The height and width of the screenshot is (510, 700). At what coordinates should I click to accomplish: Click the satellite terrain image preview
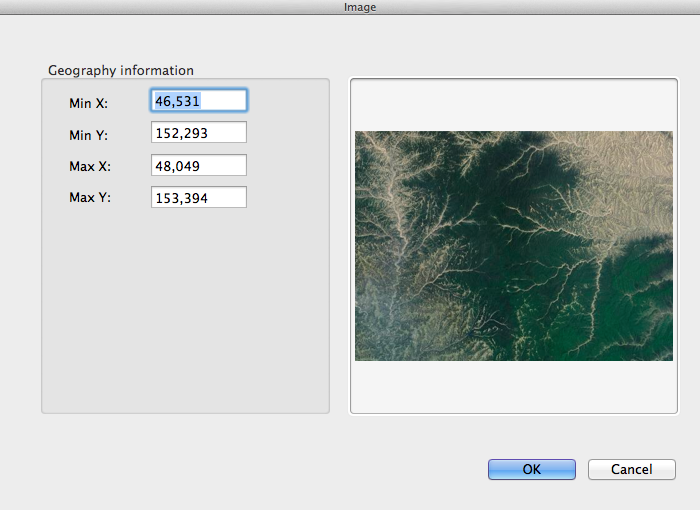[514, 246]
